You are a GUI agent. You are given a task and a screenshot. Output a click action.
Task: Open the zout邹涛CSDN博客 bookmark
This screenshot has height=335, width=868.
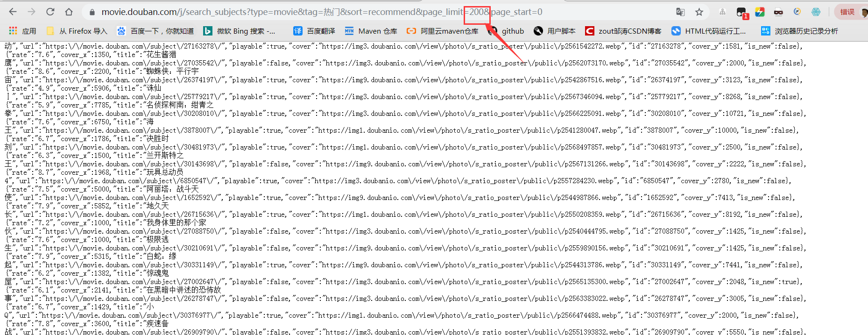pos(623,31)
